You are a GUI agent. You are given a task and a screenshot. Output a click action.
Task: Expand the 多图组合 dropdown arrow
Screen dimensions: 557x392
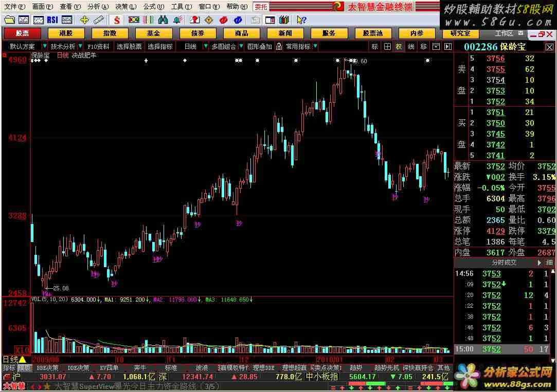(241, 46)
